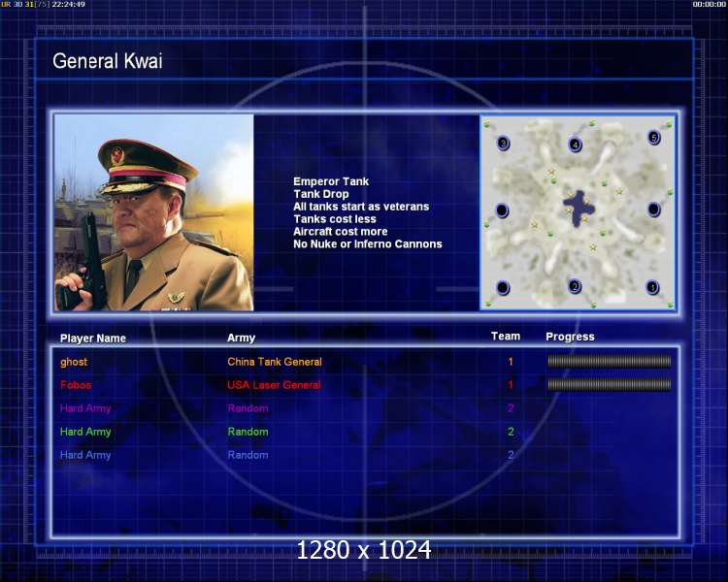Click the green "Hard Army" player name
Viewport: 728px width, 582px height.
tap(85, 432)
